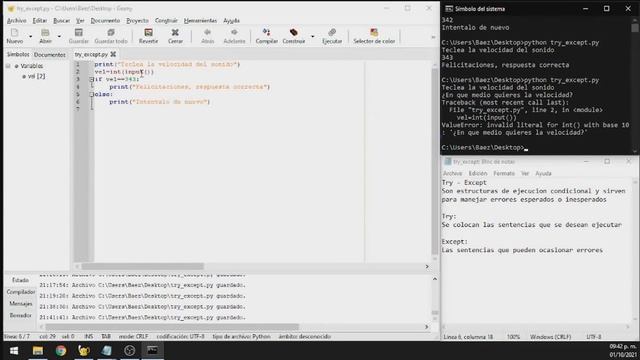Click the Revertir toolbar icon

pos(148,36)
